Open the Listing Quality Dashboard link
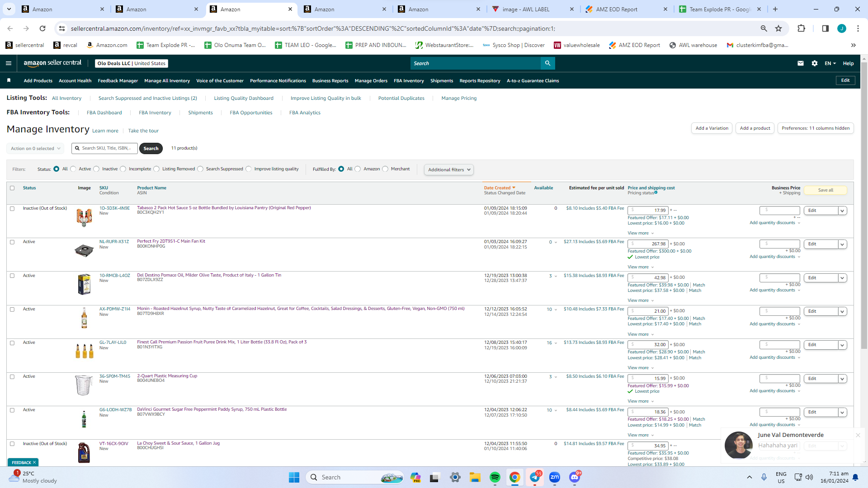The height and width of the screenshot is (488, 868). (x=244, y=98)
